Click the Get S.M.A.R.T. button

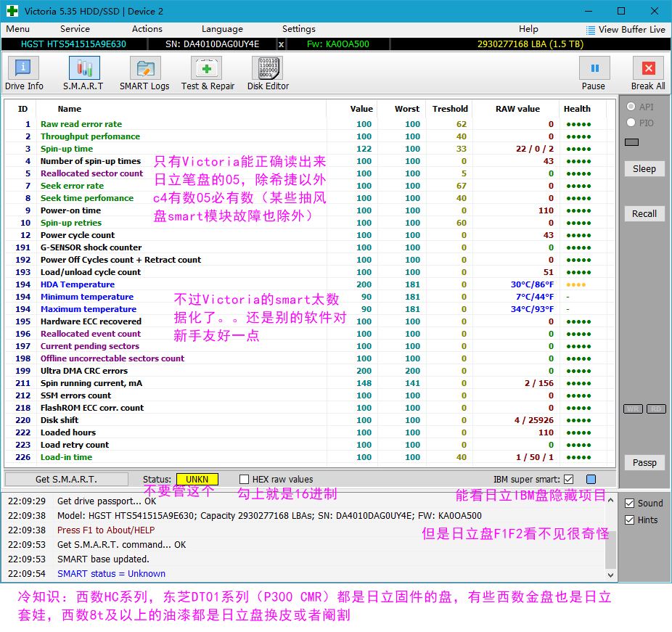point(67,479)
